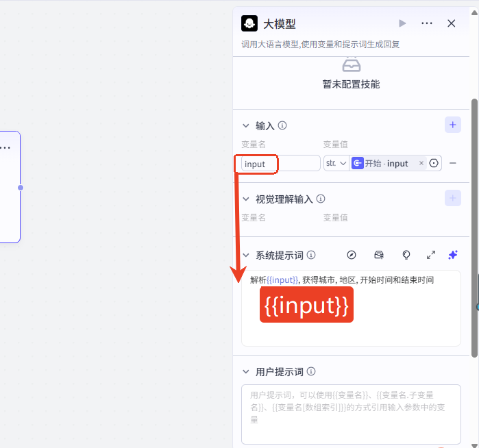Open the prompt library inbox icon
Screen dimensions: 479x448
click(379, 255)
